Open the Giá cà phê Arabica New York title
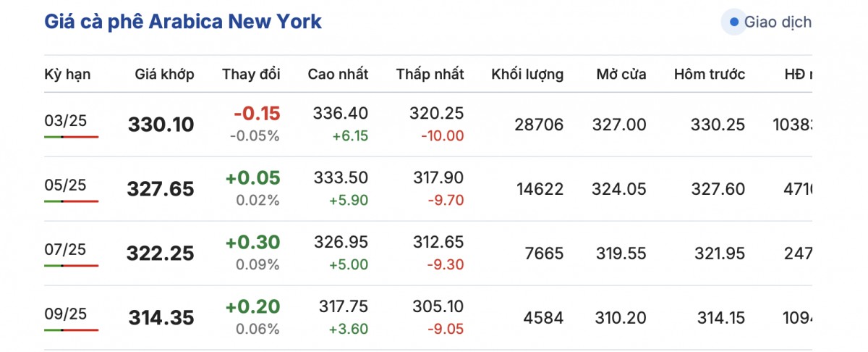This screenshot has height=352, width=868. point(183,22)
